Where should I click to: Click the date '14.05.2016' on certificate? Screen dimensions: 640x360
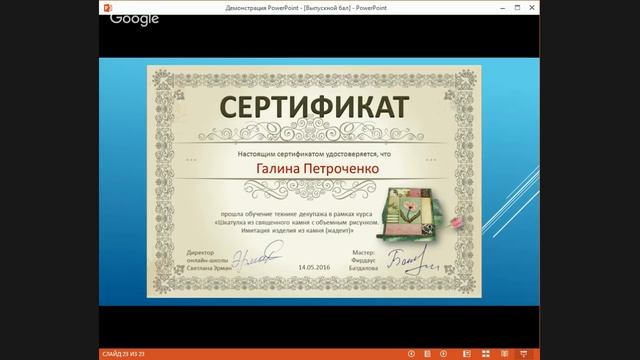coord(314,267)
